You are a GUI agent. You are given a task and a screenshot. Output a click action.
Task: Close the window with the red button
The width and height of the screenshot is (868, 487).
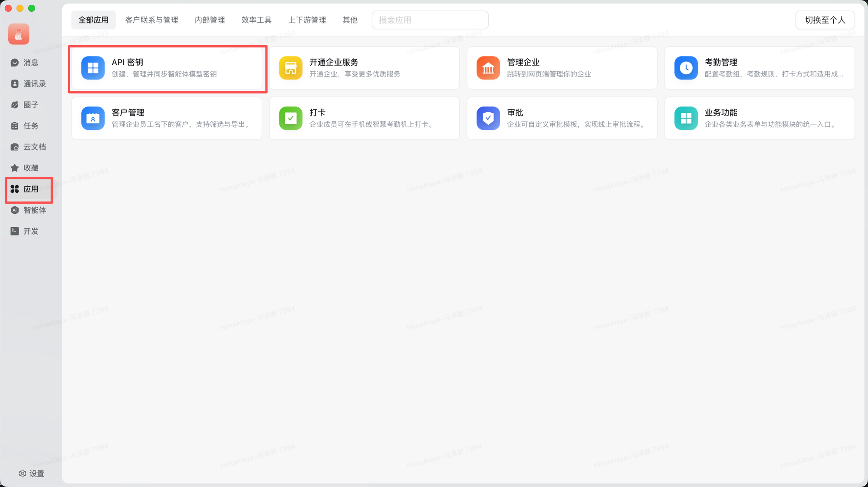click(x=8, y=8)
